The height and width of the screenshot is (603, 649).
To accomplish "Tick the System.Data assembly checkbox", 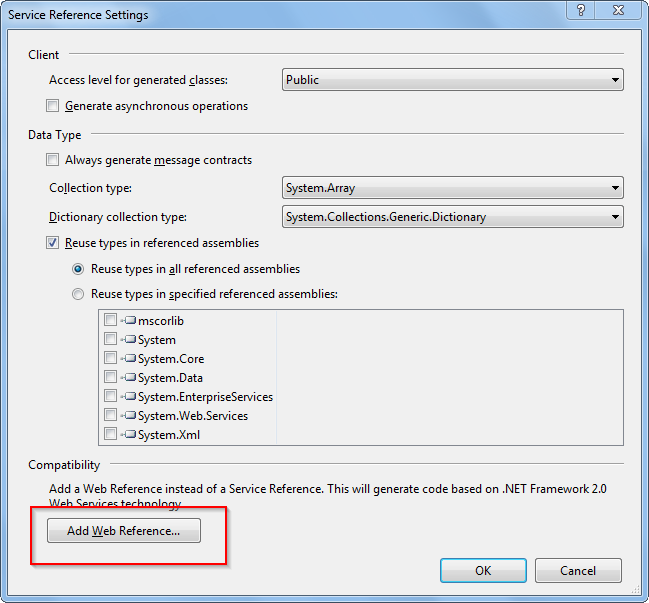I will tap(111, 377).
